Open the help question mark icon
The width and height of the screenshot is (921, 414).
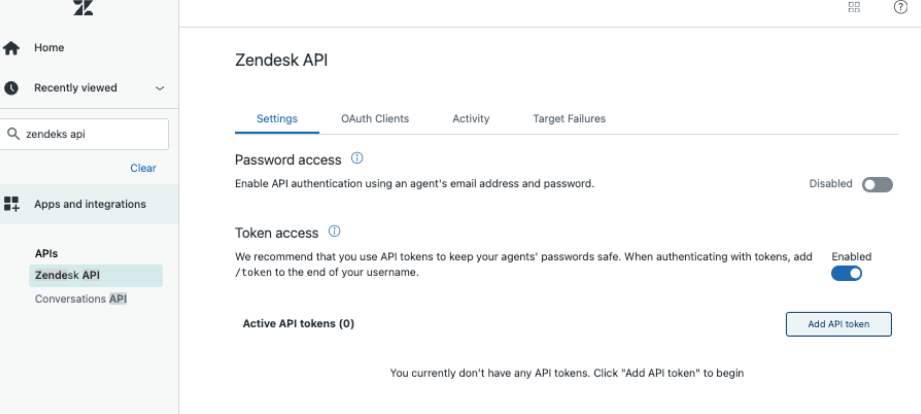click(x=900, y=7)
